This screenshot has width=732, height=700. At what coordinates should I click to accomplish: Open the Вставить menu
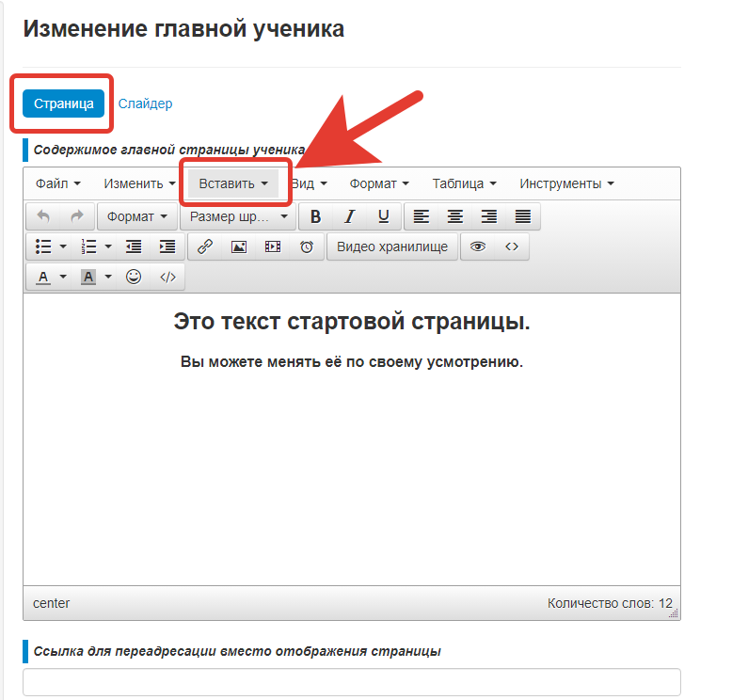click(233, 183)
